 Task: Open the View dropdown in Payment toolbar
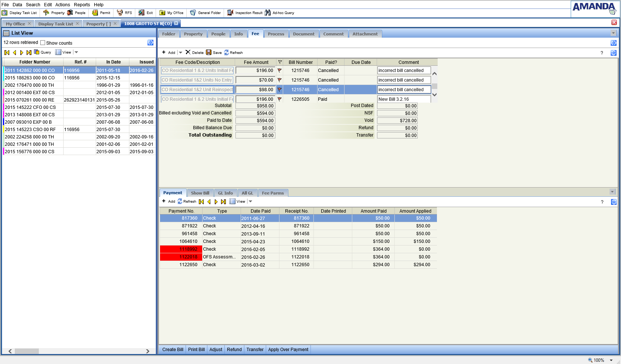(x=250, y=202)
